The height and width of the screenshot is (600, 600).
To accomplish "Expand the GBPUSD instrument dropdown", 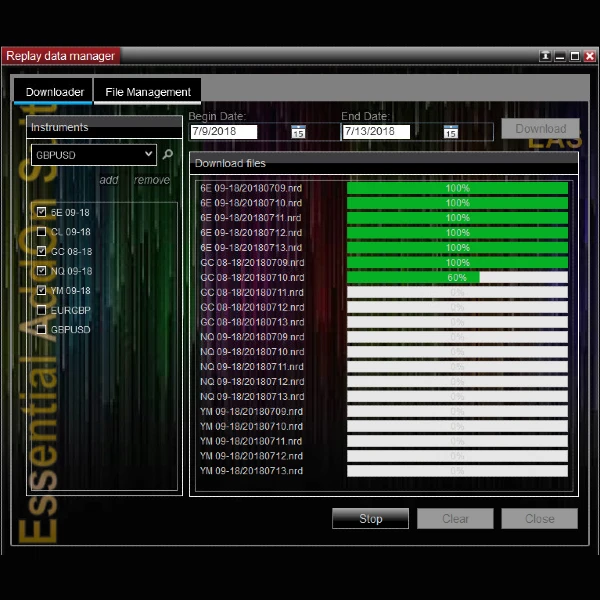I will tap(148, 154).
